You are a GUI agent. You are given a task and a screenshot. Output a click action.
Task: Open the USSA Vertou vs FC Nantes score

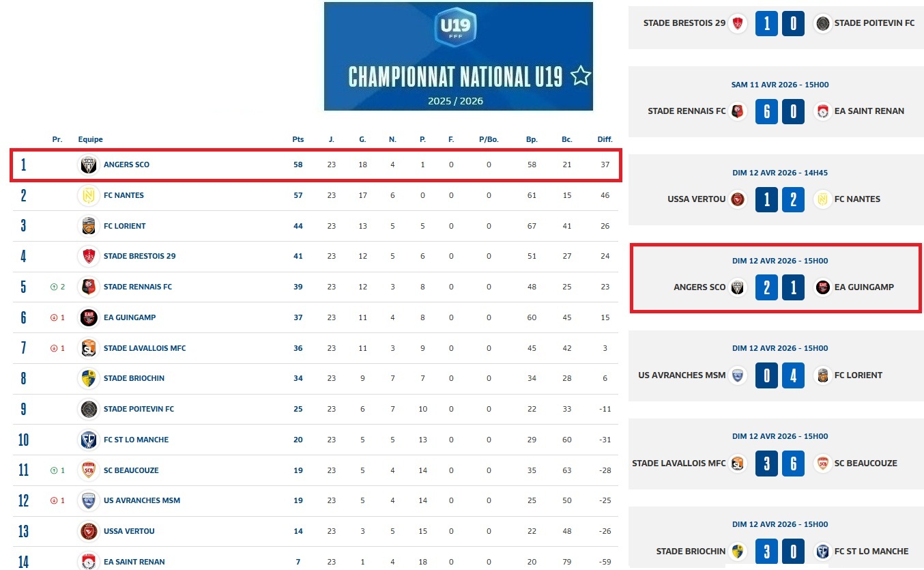pos(779,199)
